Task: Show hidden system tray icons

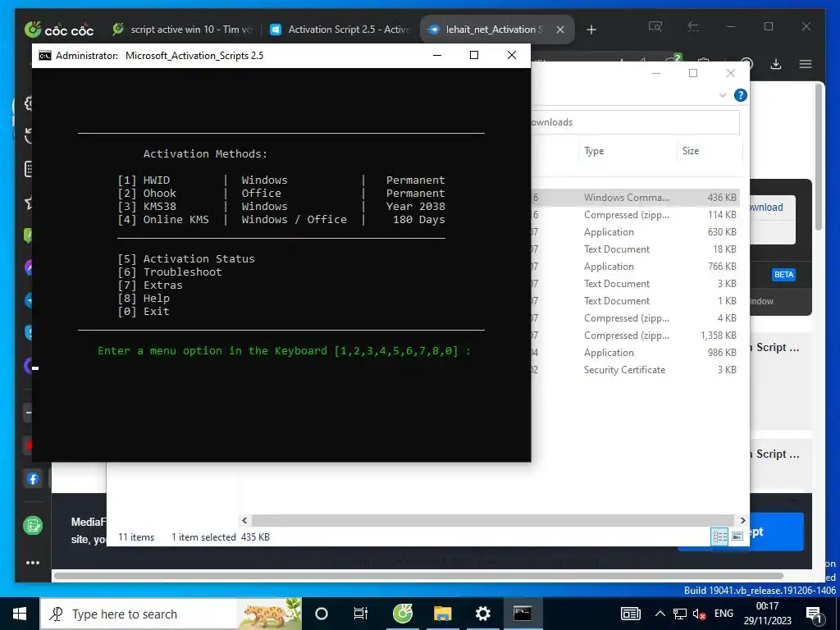Action: click(660, 614)
